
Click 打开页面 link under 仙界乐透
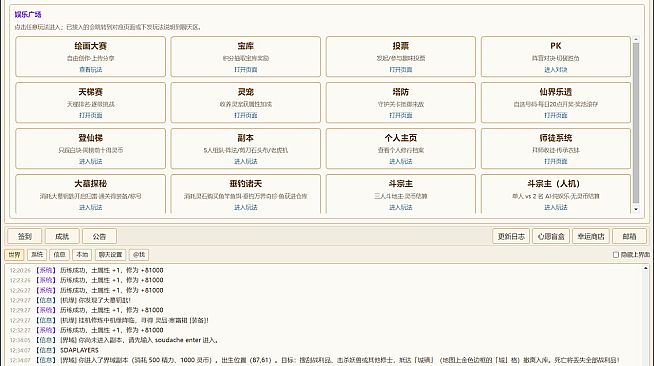556,115
